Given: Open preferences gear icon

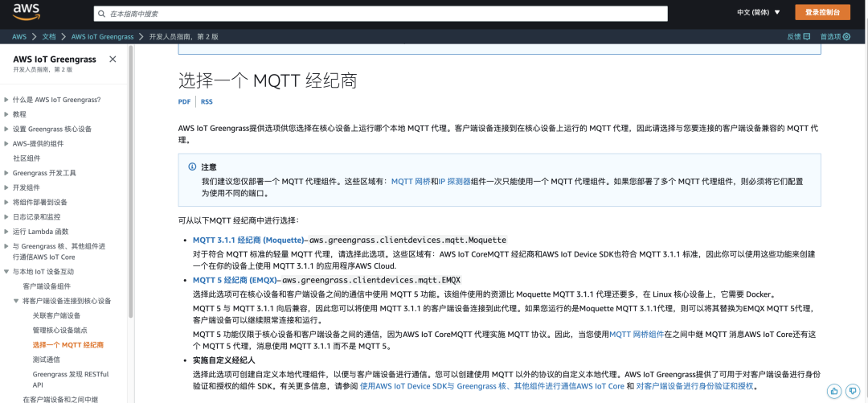Looking at the screenshot, I should point(846,36).
